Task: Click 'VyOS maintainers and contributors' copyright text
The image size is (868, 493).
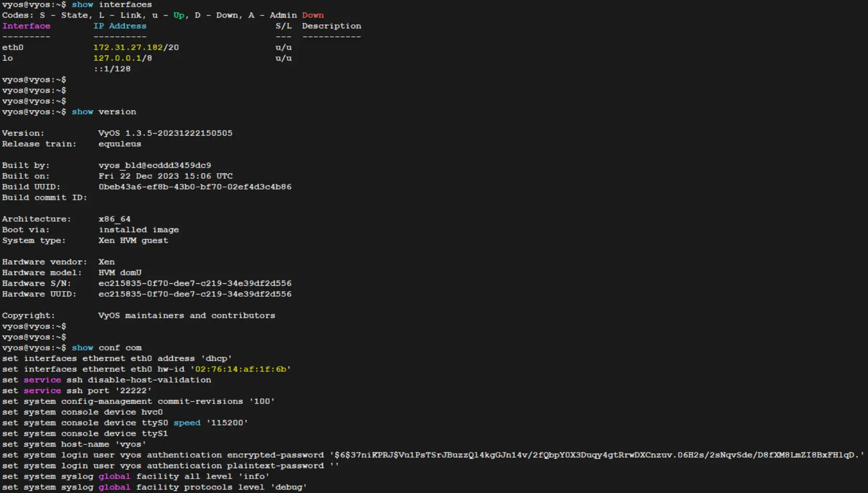Action: 187,315
